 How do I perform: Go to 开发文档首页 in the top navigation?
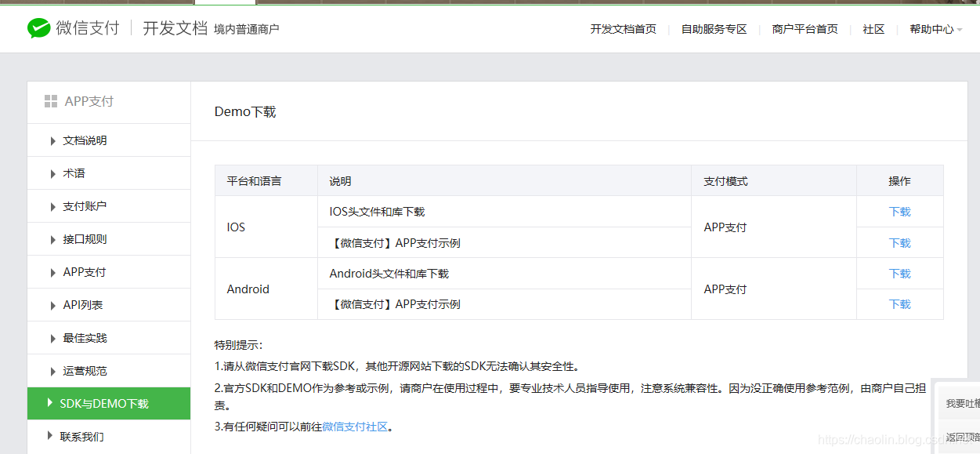(x=624, y=28)
